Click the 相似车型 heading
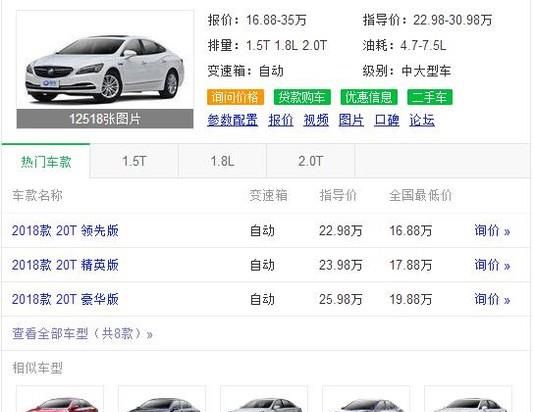534x412 pixels. 37,368
